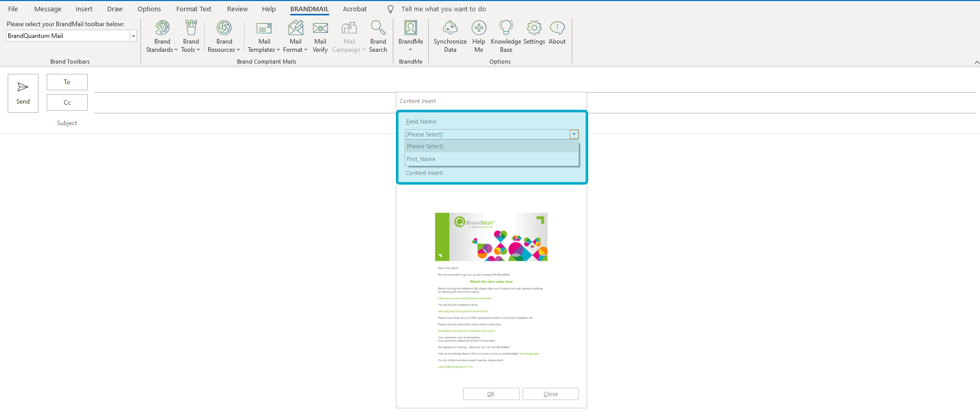The width and height of the screenshot is (980, 417).
Task: Switch to the Options tab
Action: 149,9
